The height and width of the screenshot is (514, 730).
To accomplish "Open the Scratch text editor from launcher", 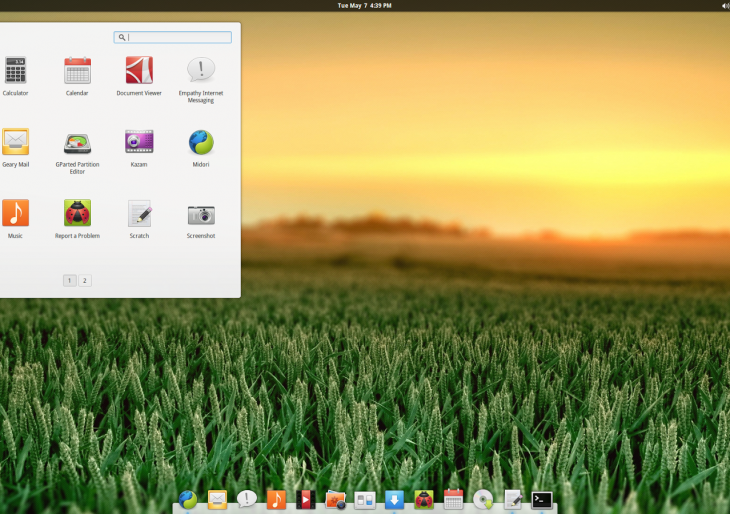I will click(139, 213).
